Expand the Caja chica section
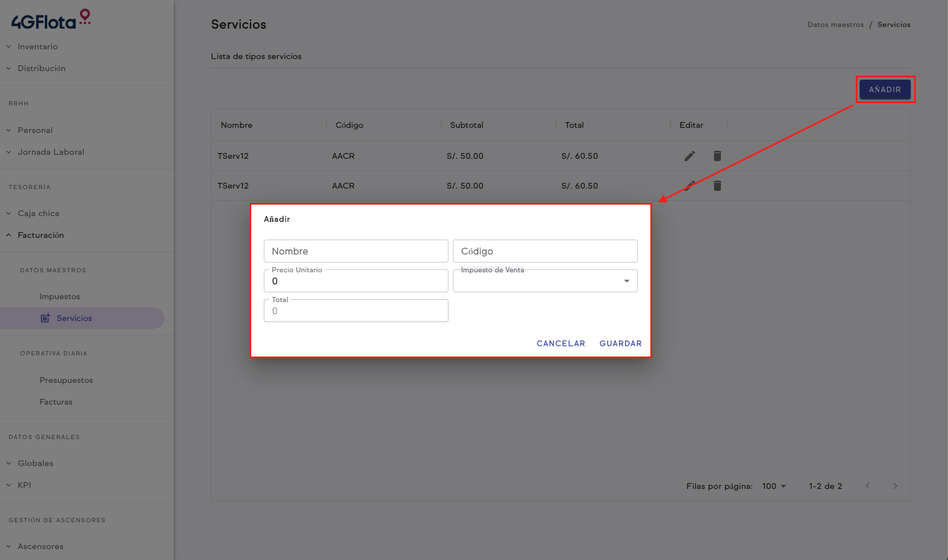Viewport: 948px width, 560px height. (38, 213)
